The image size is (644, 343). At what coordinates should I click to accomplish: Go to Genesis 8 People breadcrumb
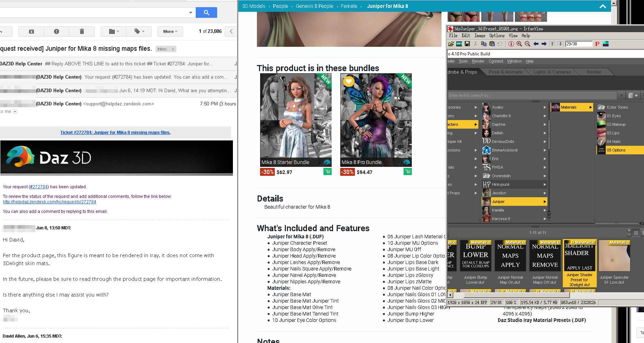point(314,6)
